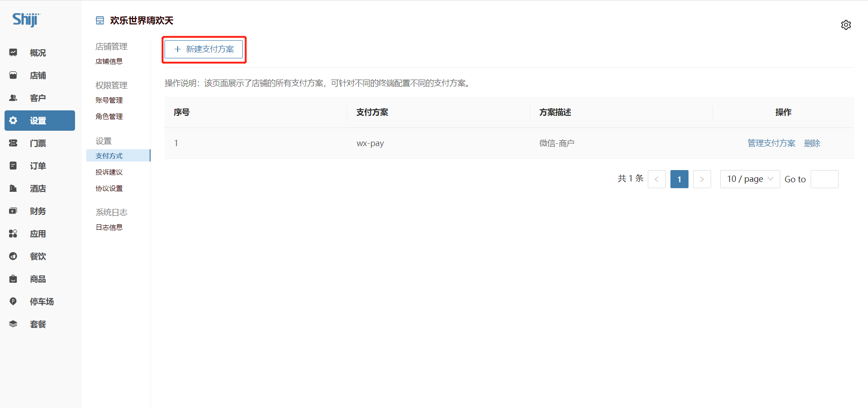Click the 新建支付方案 button

(x=204, y=49)
